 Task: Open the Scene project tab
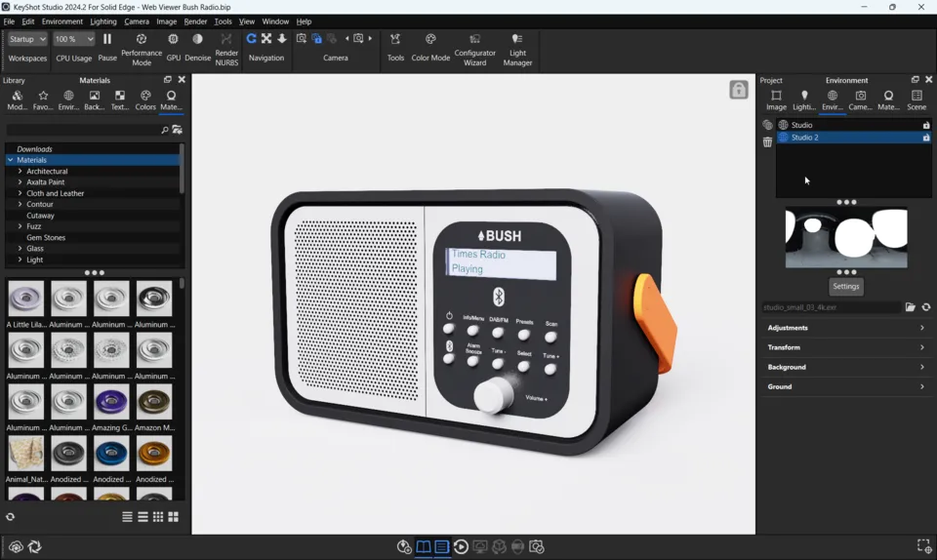pyautogui.click(x=917, y=100)
